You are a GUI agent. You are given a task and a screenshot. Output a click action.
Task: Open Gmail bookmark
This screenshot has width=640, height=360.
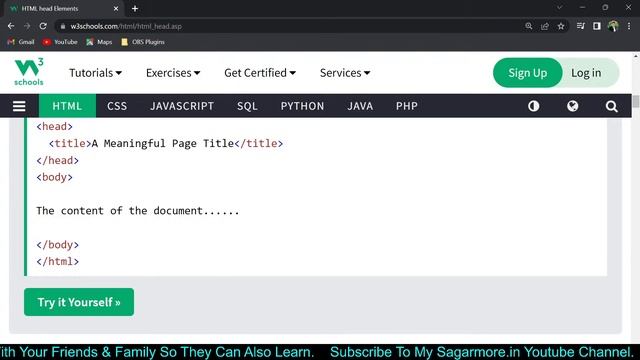click(21, 42)
